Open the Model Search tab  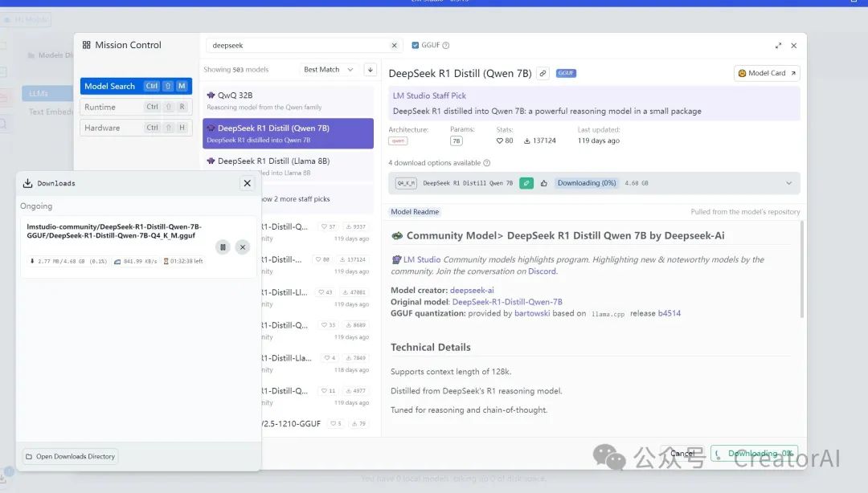click(136, 86)
